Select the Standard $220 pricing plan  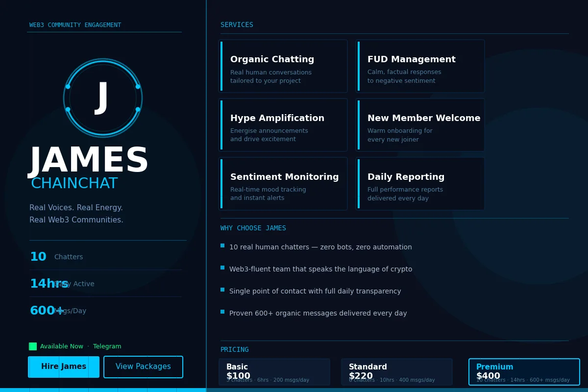397,372
